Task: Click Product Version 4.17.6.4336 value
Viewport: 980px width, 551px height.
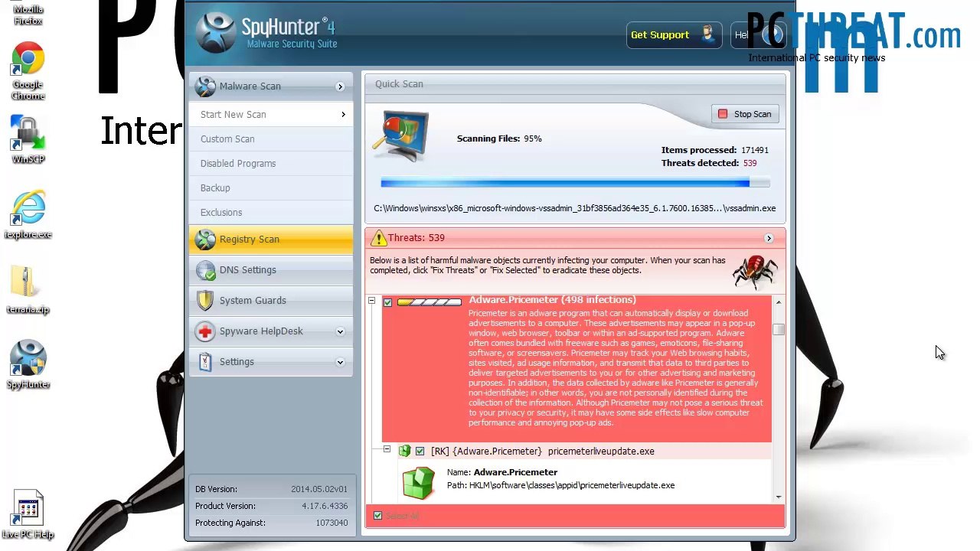Action: point(325,506)
